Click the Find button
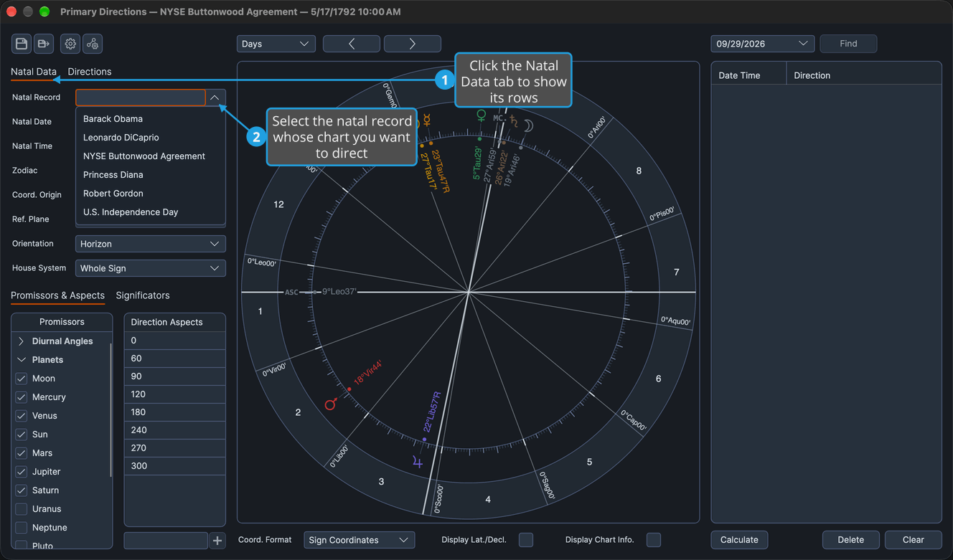 tap(848, 44)
